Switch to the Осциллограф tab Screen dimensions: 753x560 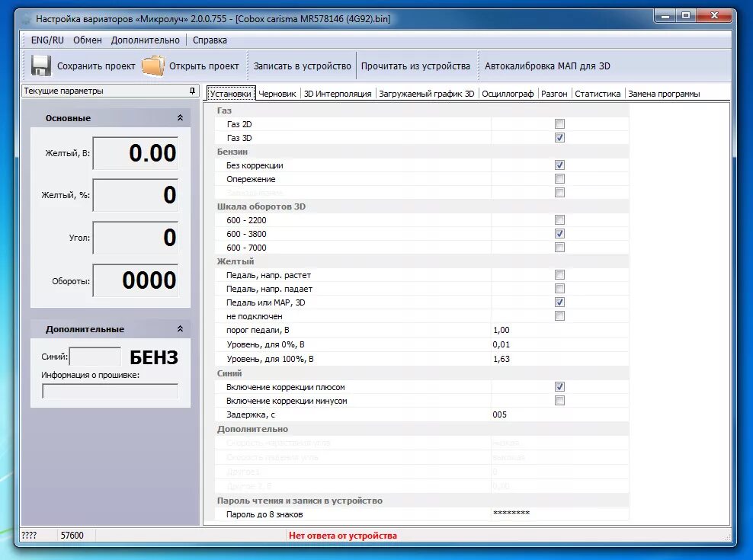[x=508, y=94]
